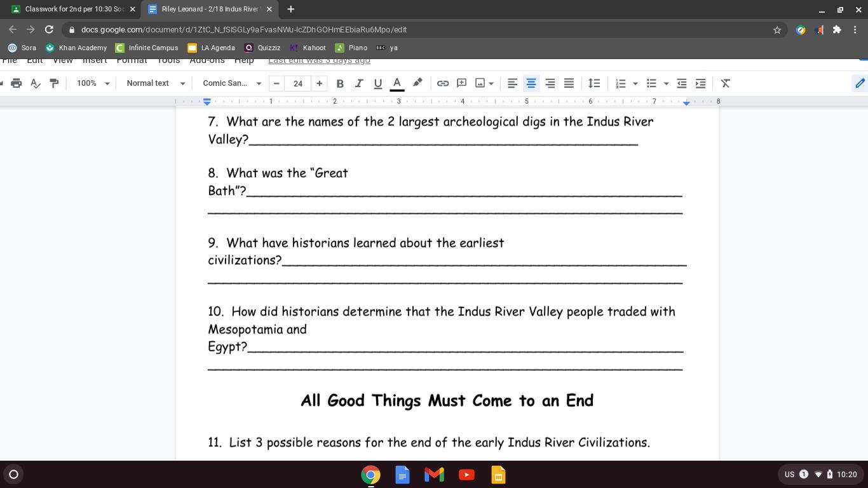Open the Add-ons menu
Screen dimensions: 868x488
click(207, 60)
